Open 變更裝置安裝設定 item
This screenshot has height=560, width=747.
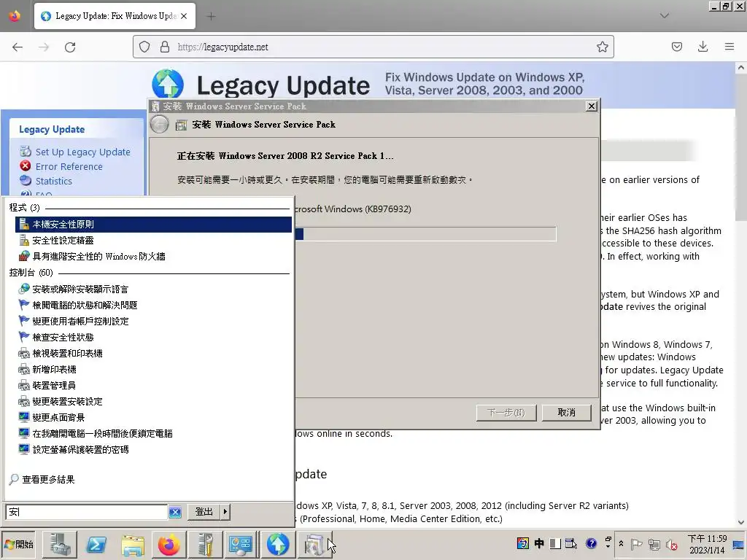pyautogui.click(x=153, y=402)
